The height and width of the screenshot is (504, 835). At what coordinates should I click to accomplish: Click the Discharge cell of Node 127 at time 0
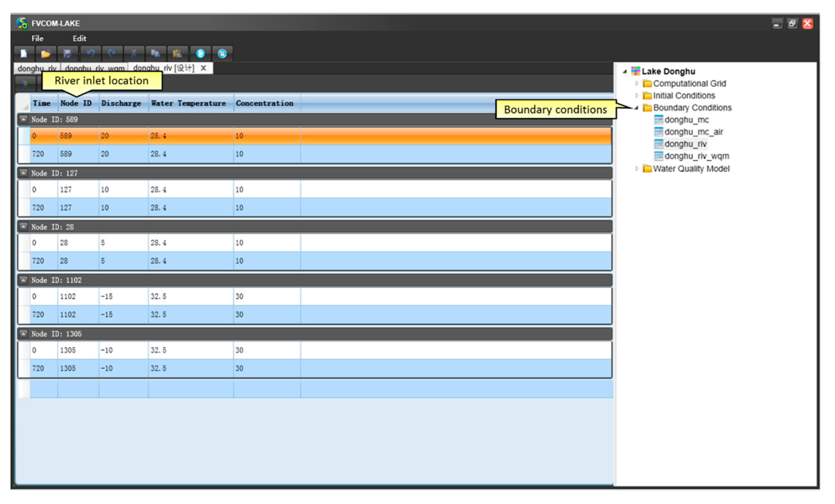tap(123, 189)
